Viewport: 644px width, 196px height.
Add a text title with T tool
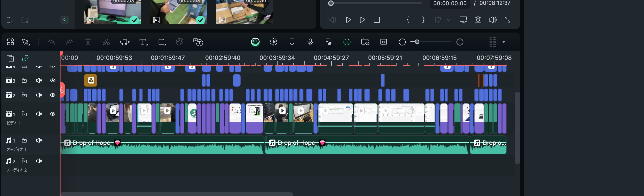click(143, 42)
